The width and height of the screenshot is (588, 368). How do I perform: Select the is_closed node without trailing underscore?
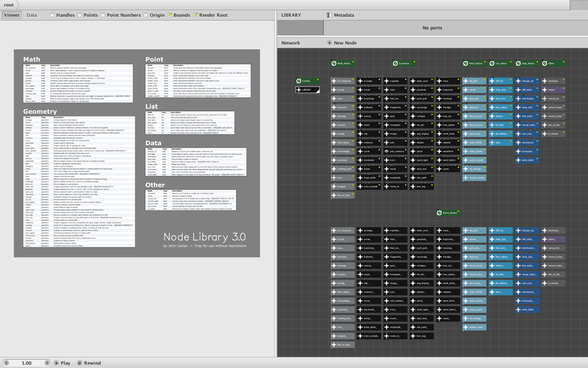pos(553,134)
